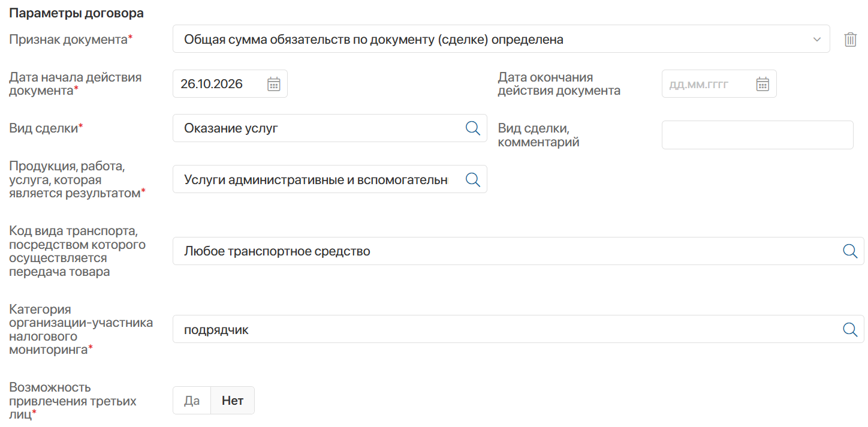Click the Вид сделки label with asterisk
The width and height of the screenshot is (868, 427).
pos(46,128)
